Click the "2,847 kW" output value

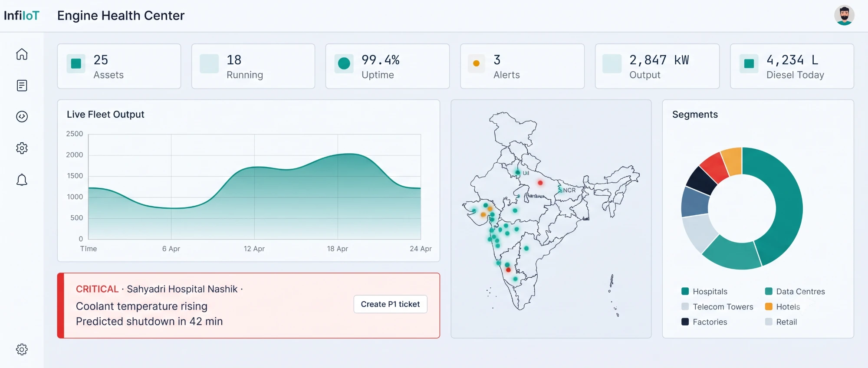coord(659,60)
